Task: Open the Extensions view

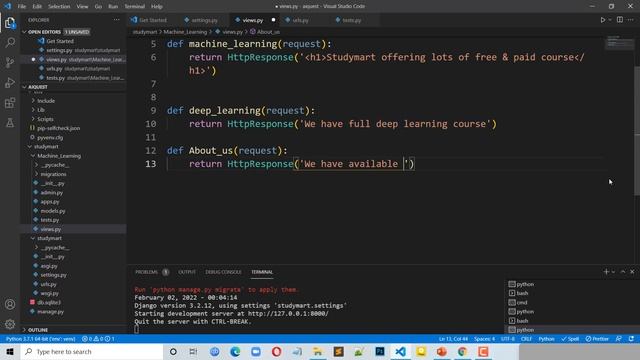Action: coord(10,103)
